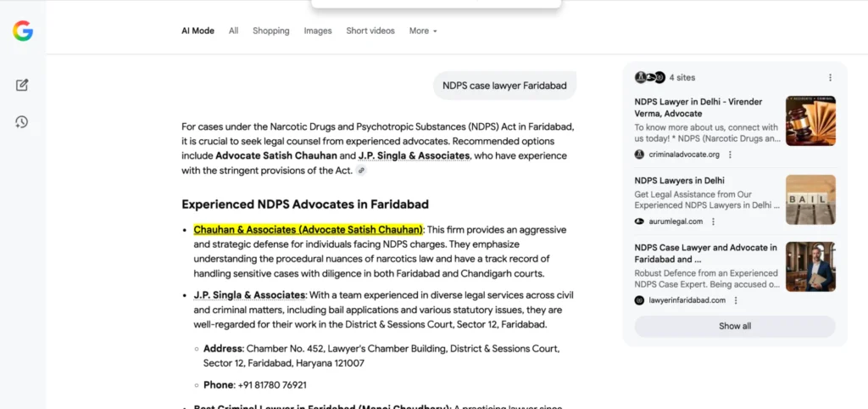Image resolution: width=868 pixels, height=409 pixels.
Task: Click 'J.P. Singla & Associates' in the intro paragraph
Action: (x=414, y=156)
